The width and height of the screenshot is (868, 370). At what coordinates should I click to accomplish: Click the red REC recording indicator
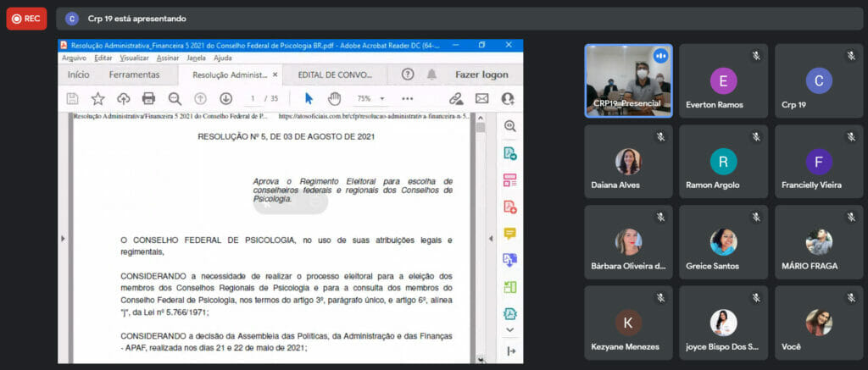pyautogui.click(x=26, y=19)
